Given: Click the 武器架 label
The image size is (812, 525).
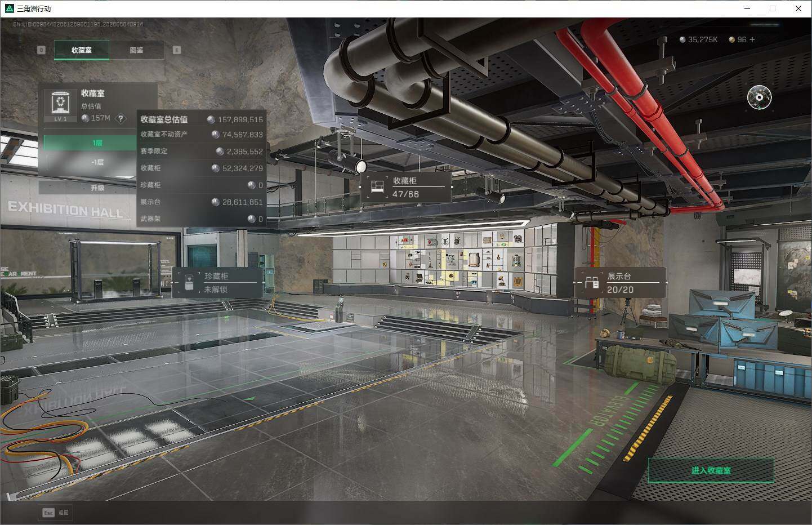Looking at the screenshot, I should click(x=150, y=219).
